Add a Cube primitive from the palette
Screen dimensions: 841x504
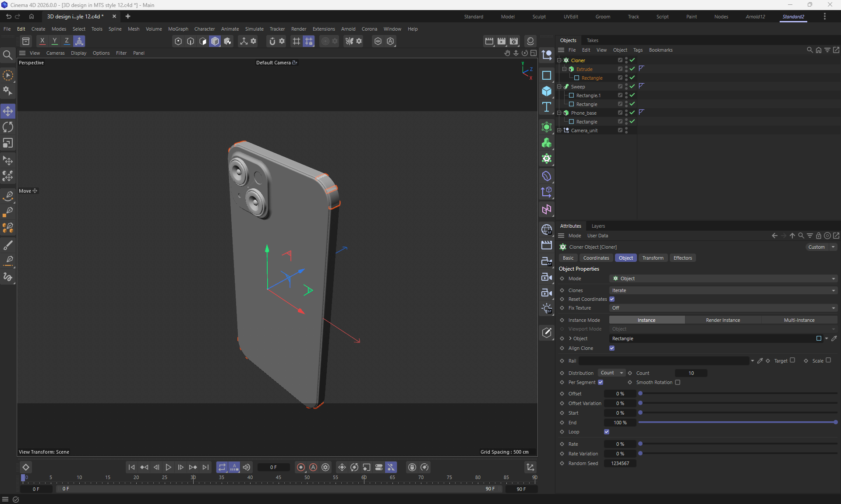(546, 91)
